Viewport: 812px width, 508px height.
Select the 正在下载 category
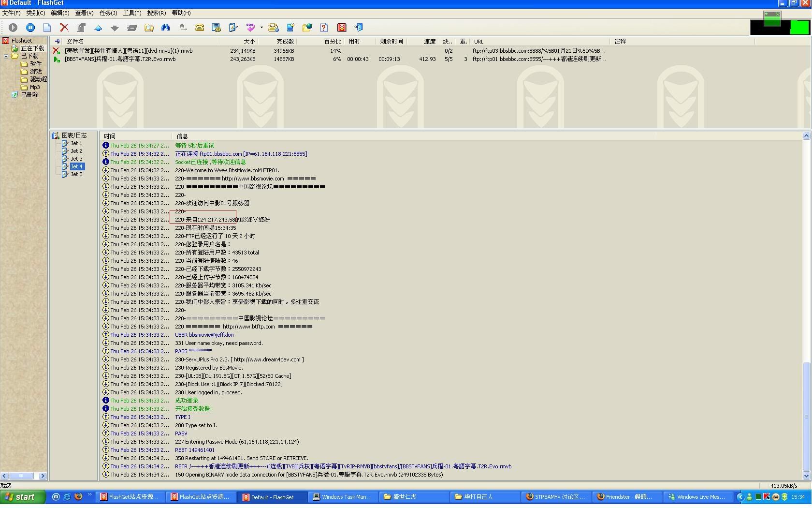coord(32,48)
